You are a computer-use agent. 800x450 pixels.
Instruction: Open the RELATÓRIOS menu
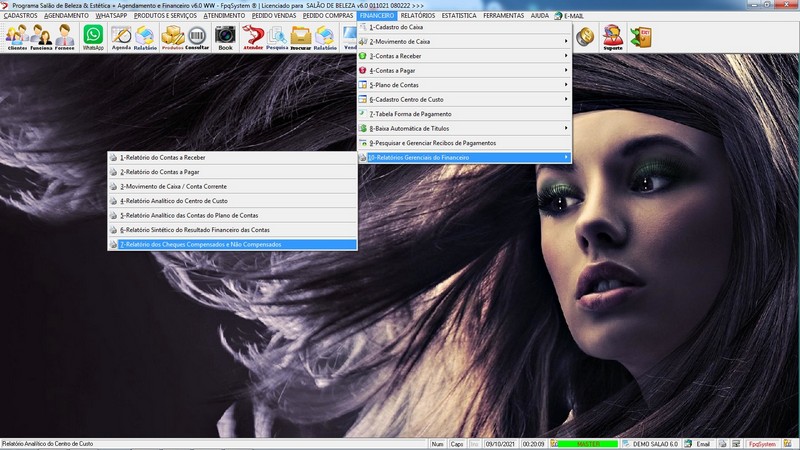pyautogui.click(x=418, y=16)
